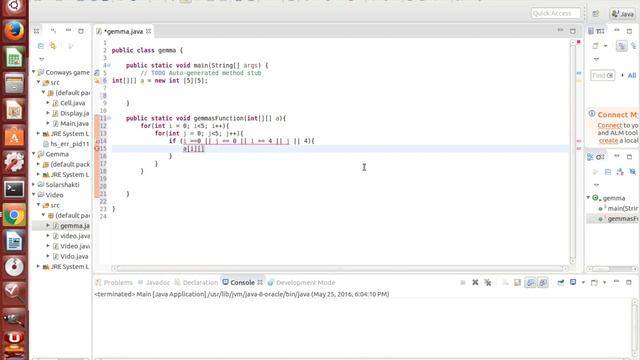
Task: Collapse the Gemma project node
Action: click(34, 154)
